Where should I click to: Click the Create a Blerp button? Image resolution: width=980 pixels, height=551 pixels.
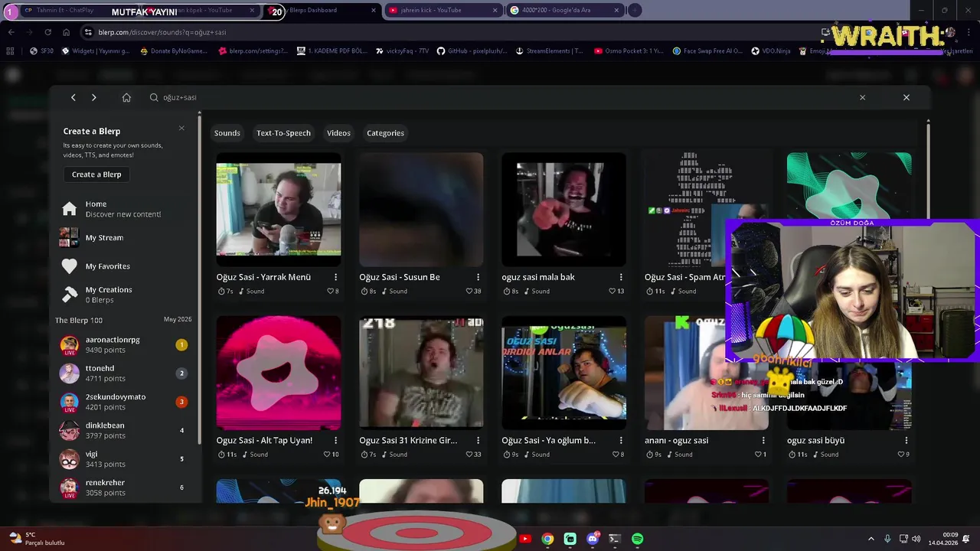(x=96, y=174)
